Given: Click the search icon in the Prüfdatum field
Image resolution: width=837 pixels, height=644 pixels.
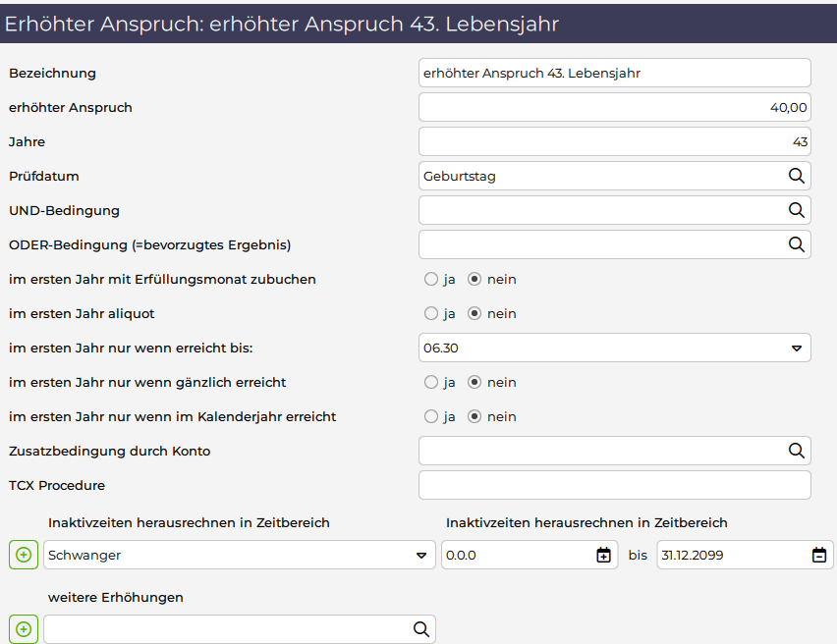Looking at the screenshot, I should coord(796,177).
